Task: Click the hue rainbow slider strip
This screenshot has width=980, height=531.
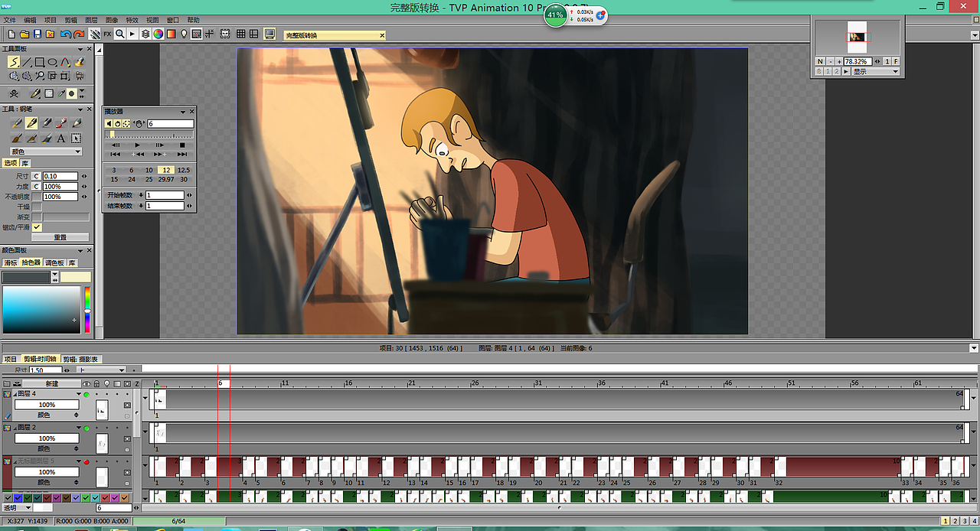Action: click(87, 309)
